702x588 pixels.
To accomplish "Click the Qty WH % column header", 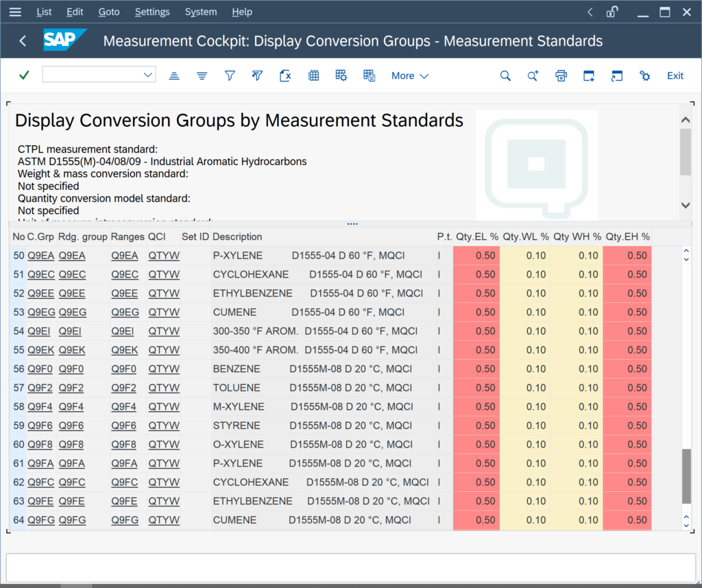I will coord(577,236).
